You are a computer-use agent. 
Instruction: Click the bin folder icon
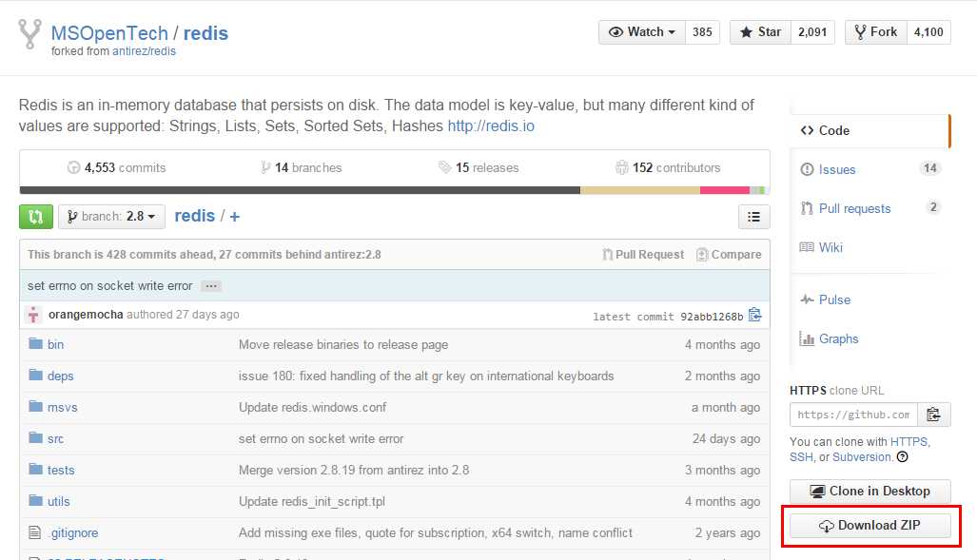coord(35,344)
